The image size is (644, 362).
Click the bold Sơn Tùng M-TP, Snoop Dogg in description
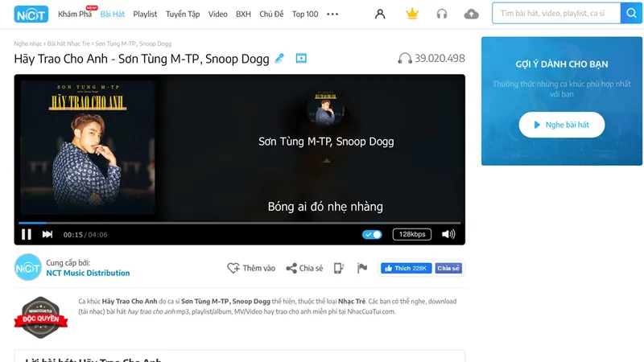point(226,301)
